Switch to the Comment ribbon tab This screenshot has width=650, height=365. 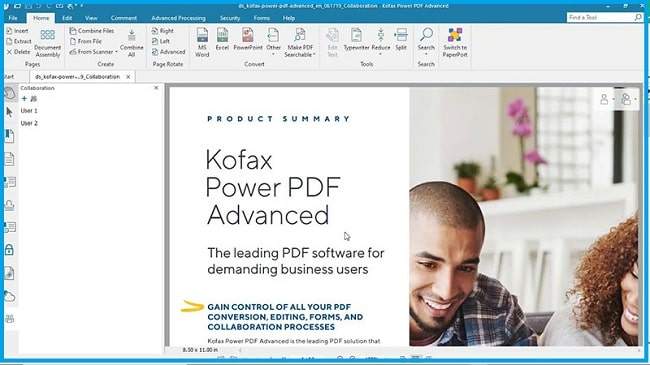click(x=124, y=18)
